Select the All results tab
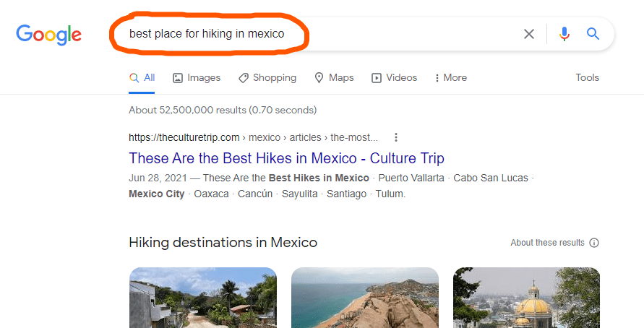Screen dimensions: 644x328 coord(142,77)
